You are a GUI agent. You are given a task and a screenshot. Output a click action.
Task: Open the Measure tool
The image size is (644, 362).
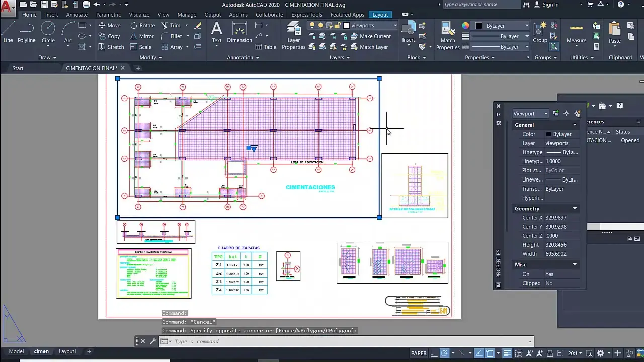pos(576,34)
